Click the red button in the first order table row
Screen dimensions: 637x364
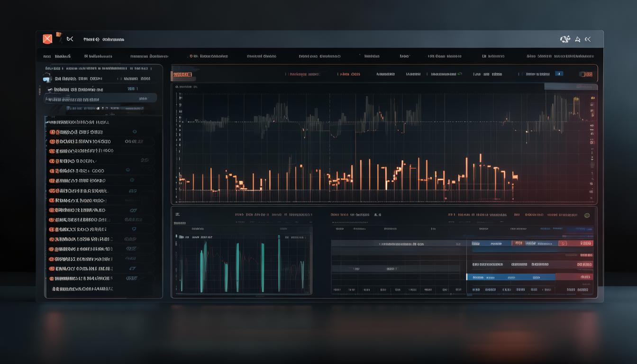pos(575,244)
